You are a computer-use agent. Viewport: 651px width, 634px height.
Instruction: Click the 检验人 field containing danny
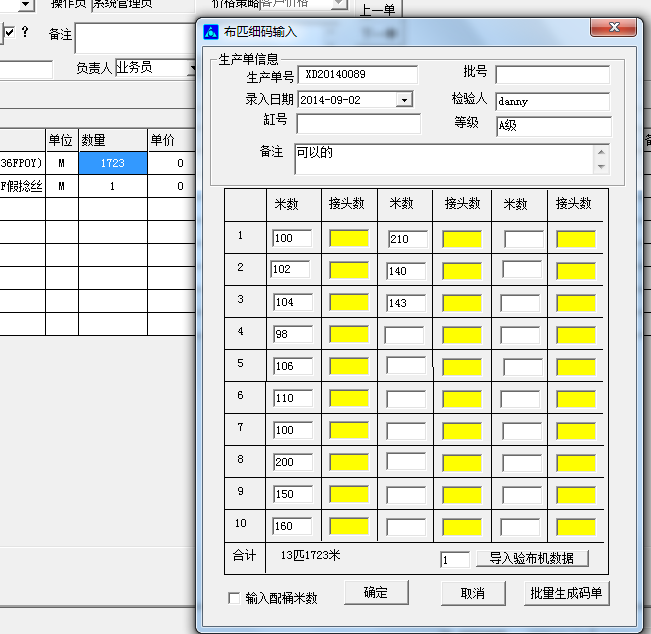tap(553, 101)
